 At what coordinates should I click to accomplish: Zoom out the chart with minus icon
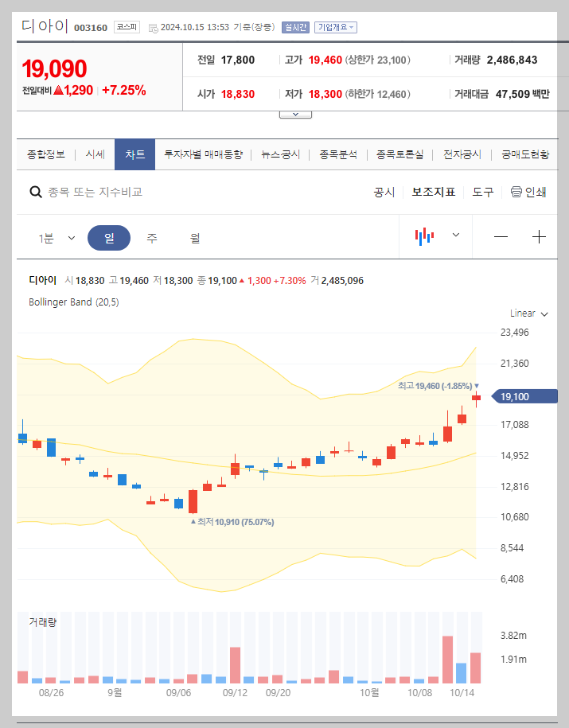503,236
